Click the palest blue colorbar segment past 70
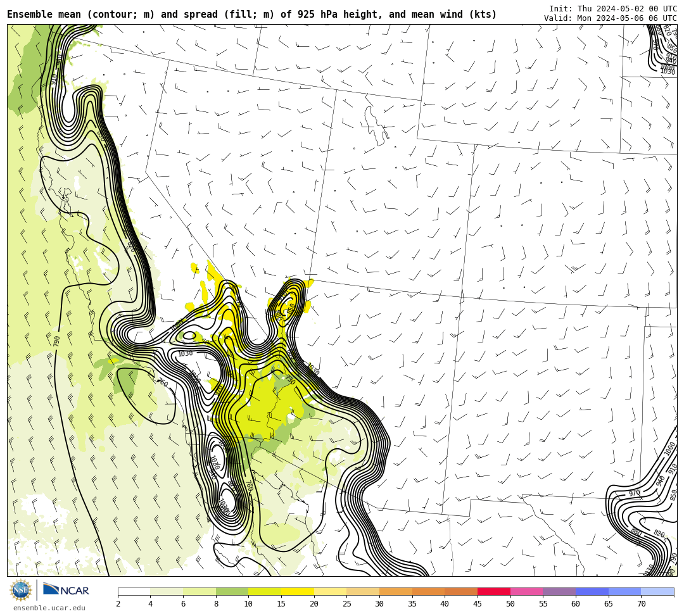684x616 pixels. pyautogui.click(x=657, y=591)
